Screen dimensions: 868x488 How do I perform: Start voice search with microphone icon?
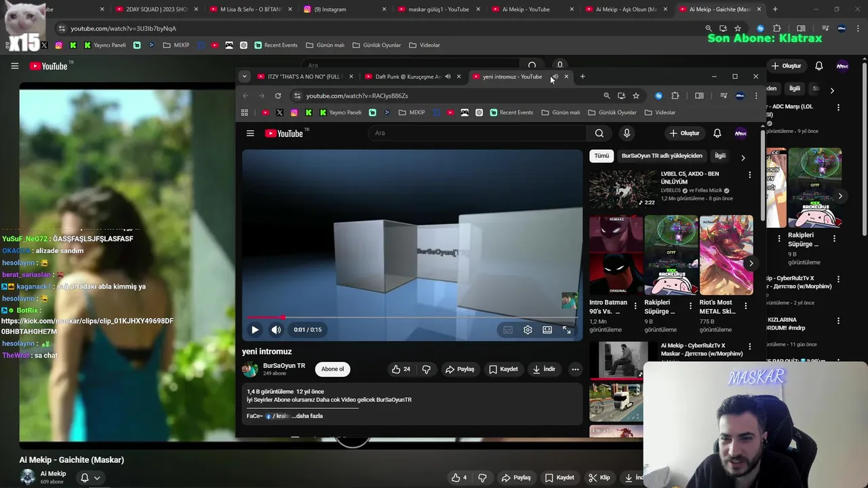point(627,134)
